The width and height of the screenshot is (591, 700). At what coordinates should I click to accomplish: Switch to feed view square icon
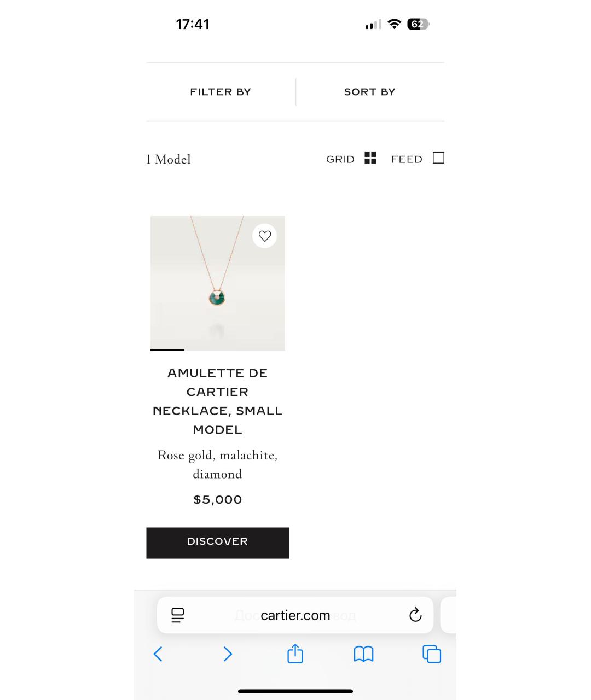tap(438, 158)
